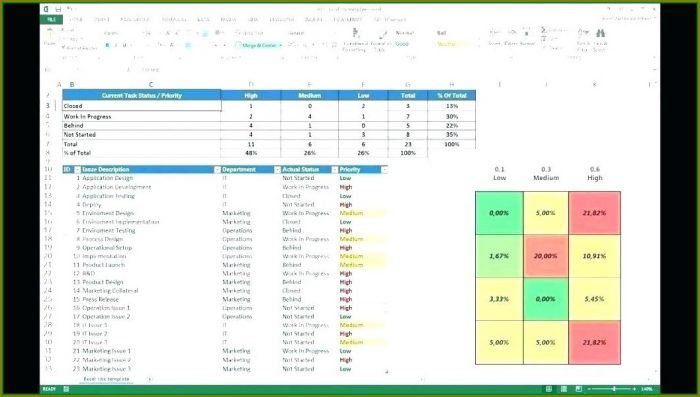Select the '% Of Total' column header

[451, 96]
